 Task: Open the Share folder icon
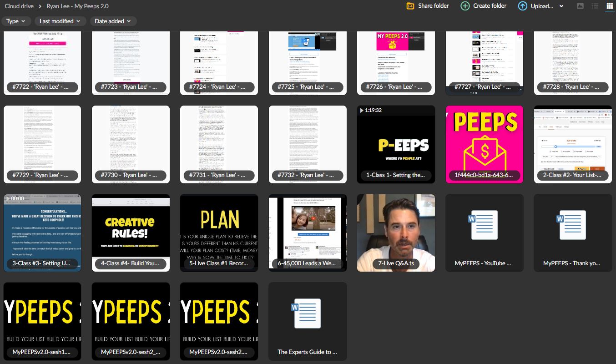pyautogui.click(x=409, y=6)
